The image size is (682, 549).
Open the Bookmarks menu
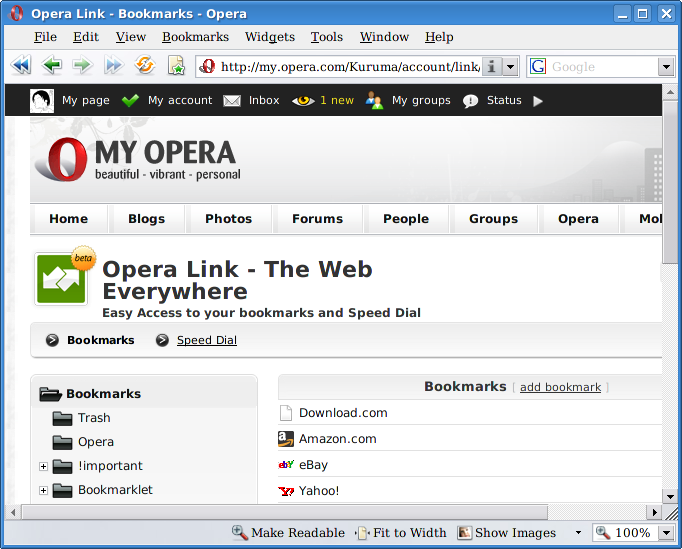tap(195, 37)
